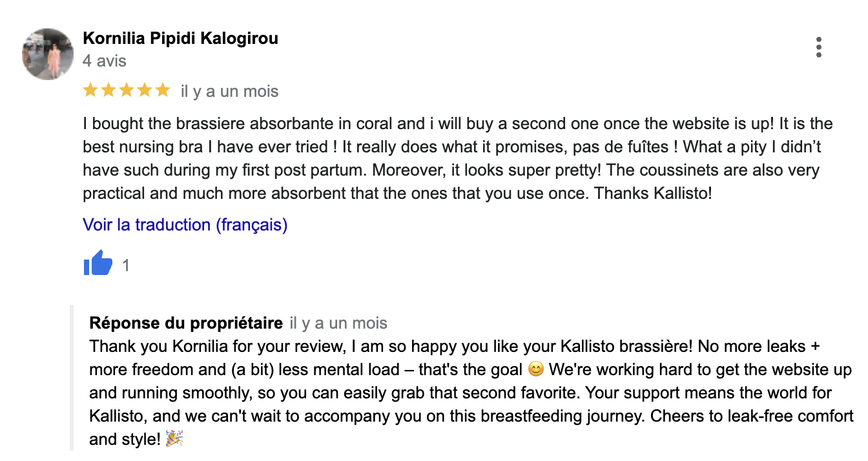Click the middle star of the rating
868x461 pixels.
point(127,90)
